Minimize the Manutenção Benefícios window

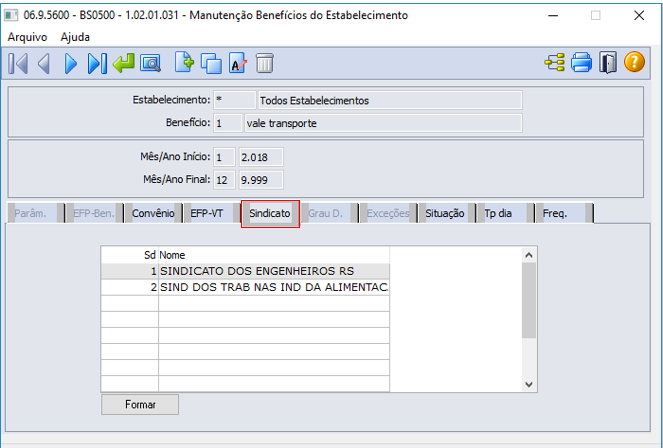click(553, 16)
